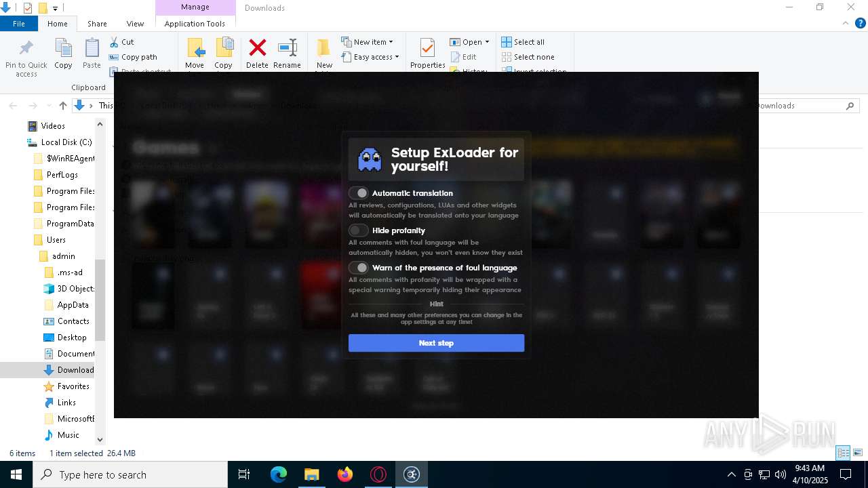
Task: Select Favorites in navigation pane
Action: 73,386
